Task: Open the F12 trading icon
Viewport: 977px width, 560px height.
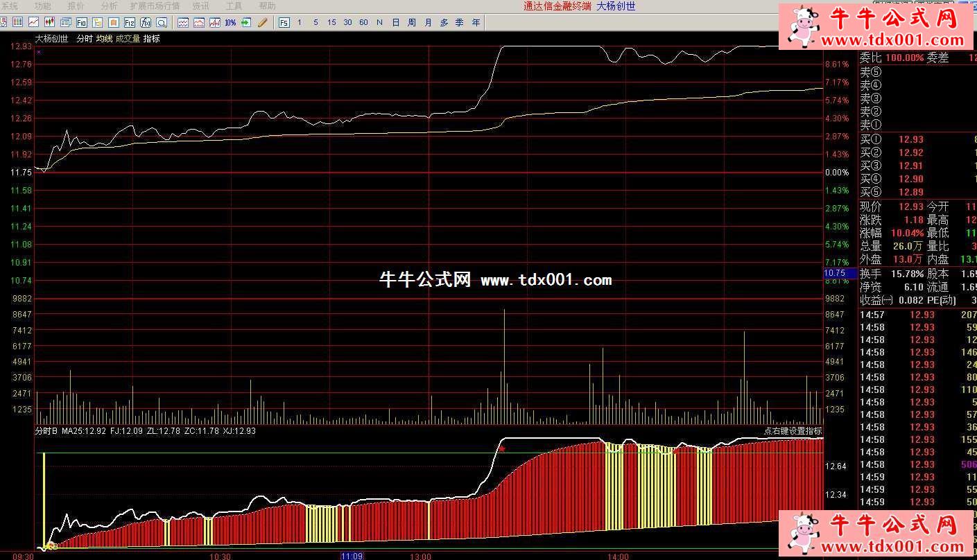Action: point(130,22)
